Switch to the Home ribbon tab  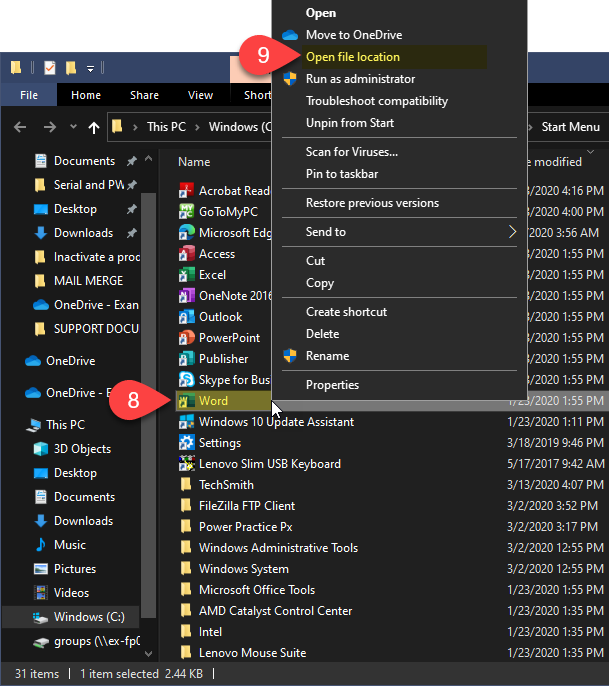point(86,95)
